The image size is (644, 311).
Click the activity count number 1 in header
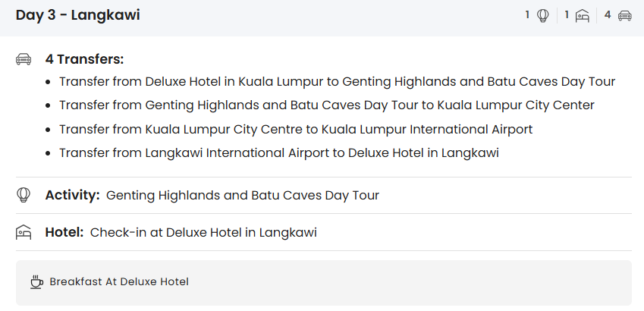pyautogui.click(x=528, y=15)
